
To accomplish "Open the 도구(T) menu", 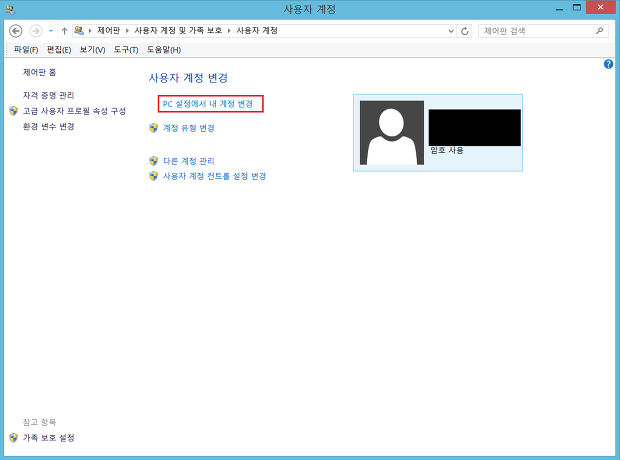I will 126,50.
